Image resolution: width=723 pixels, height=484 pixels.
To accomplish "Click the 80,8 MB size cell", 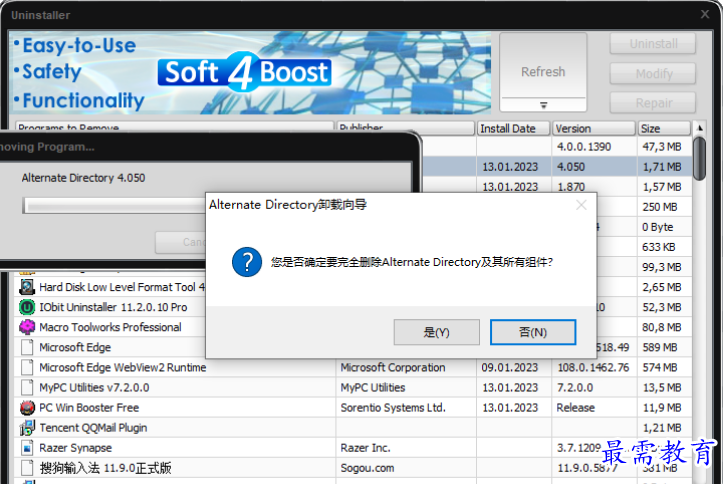I will [x=662, y=327].
